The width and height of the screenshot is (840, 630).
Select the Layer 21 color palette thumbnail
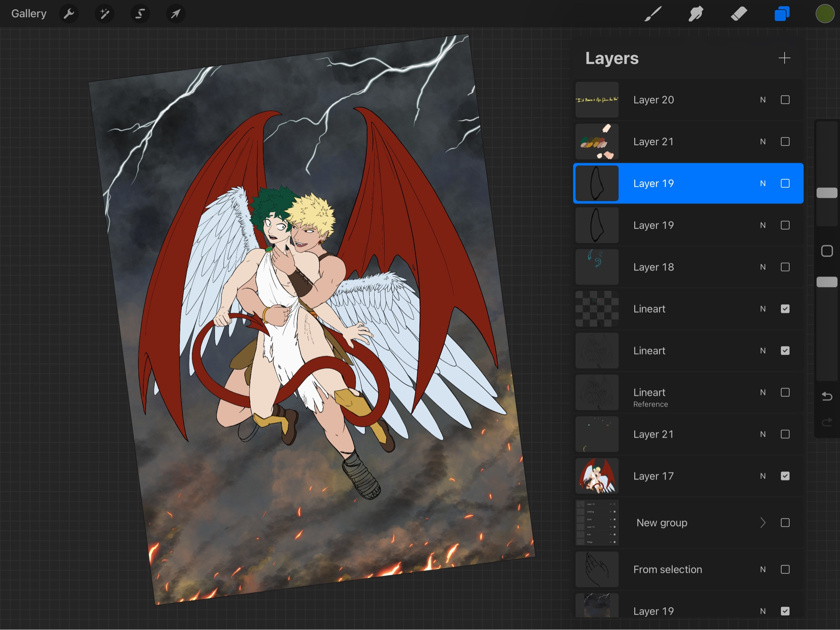597,142
